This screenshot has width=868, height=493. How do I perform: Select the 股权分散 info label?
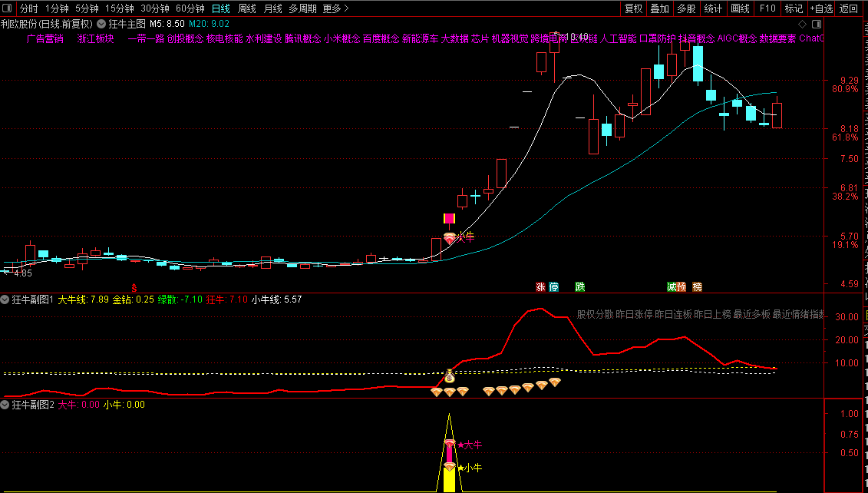595,315
